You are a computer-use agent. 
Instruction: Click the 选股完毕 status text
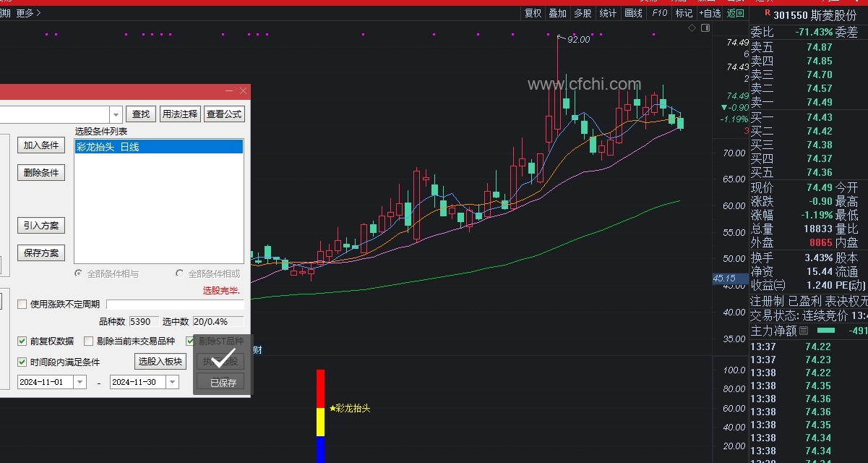click(x=221, y=290)
